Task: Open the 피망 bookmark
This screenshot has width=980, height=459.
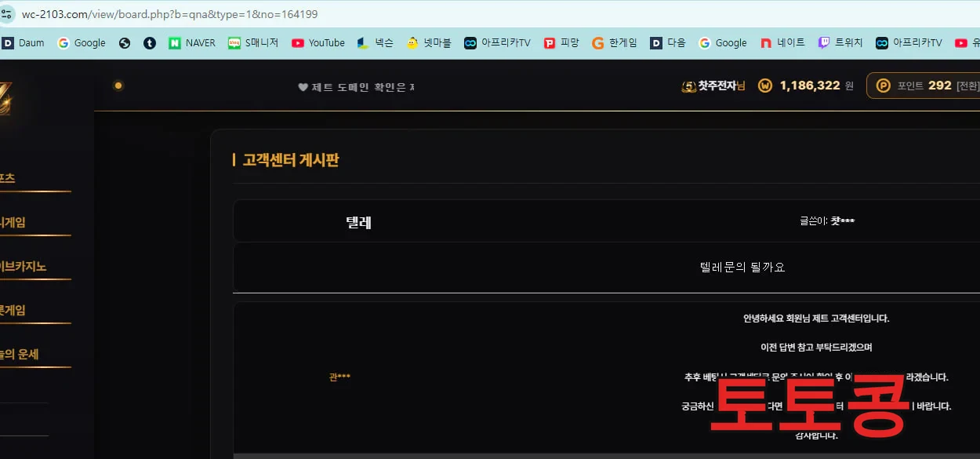Action: (561, 43)
